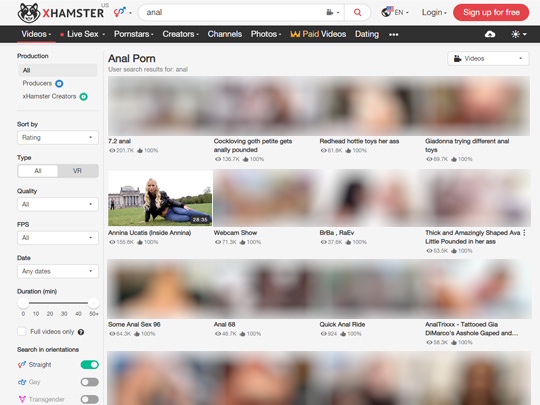Turn on the Gay orientation switch
The width and height of the screenshot is (540, 405).
tap(90, 382)
